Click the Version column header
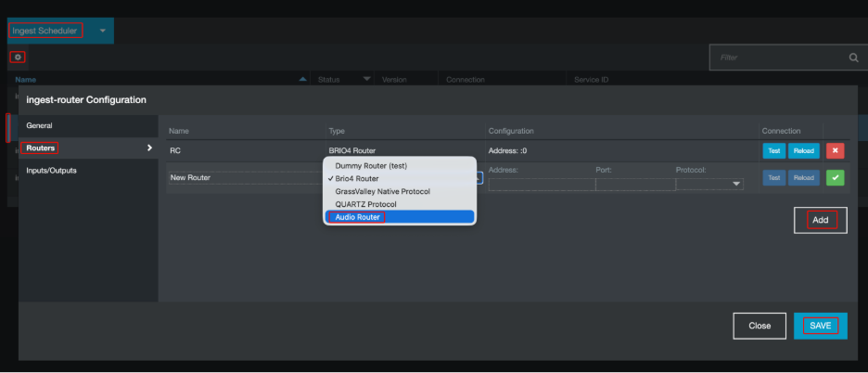The height and width of the screenshot is (373, 868). click(394, 80)
